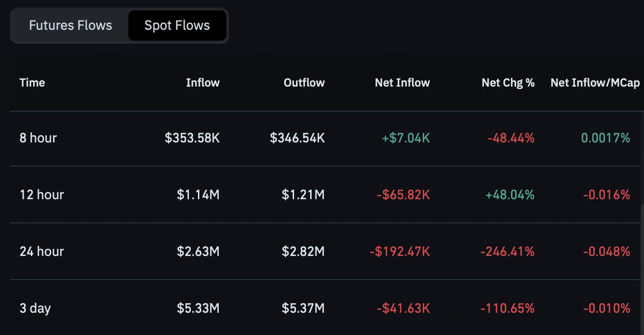Select the 24 hour row label
644x335 pixels.
pos(42,251)
